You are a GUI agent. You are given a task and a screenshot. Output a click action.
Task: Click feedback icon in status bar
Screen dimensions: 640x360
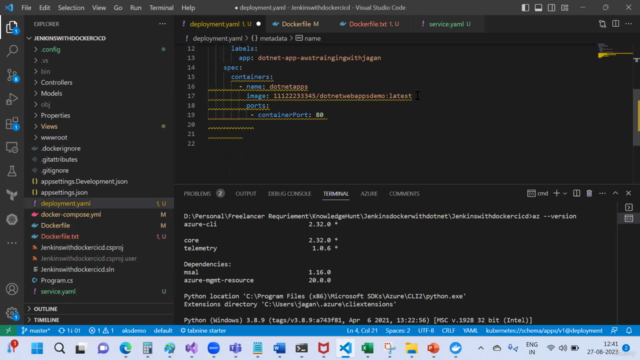click(614, 331)
